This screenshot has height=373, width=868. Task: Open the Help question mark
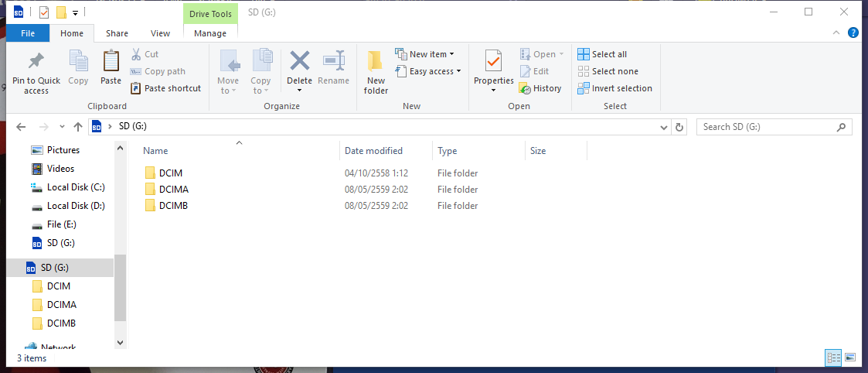tap(853, 33)
